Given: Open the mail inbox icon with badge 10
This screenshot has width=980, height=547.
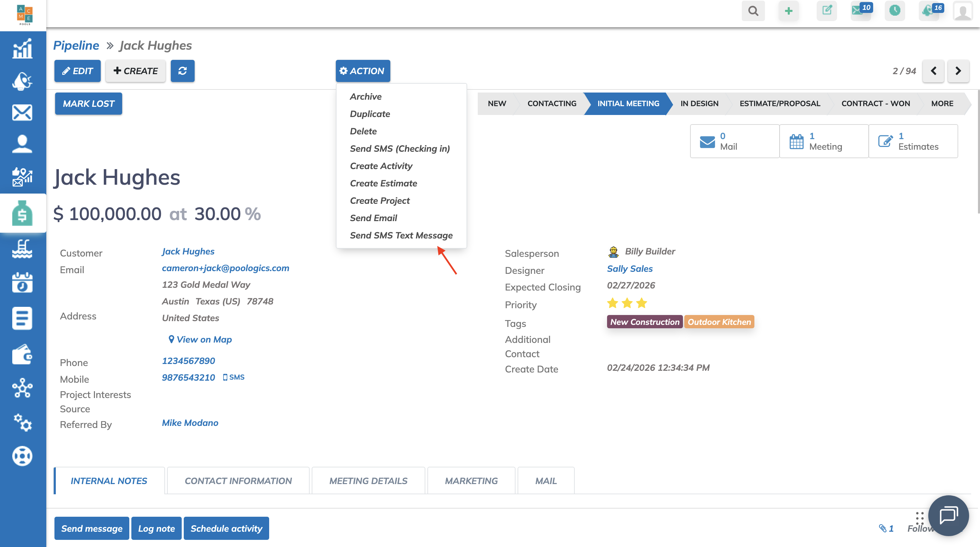Looking at the screenshot, I should (859, 11).
